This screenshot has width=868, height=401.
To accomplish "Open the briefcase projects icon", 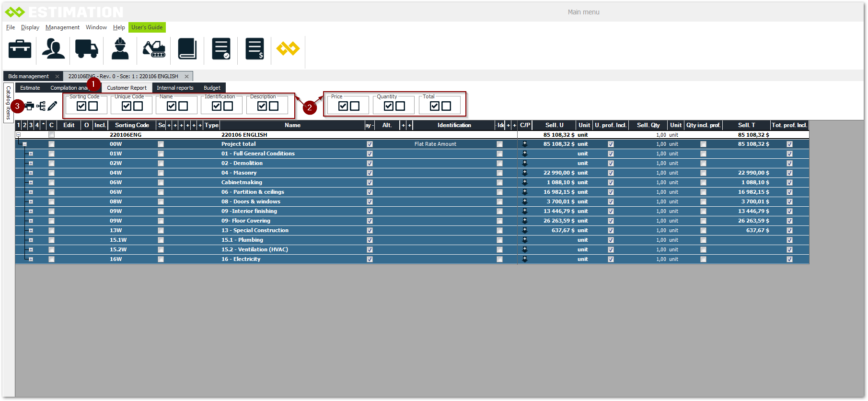I will click(x=20, y=49).
